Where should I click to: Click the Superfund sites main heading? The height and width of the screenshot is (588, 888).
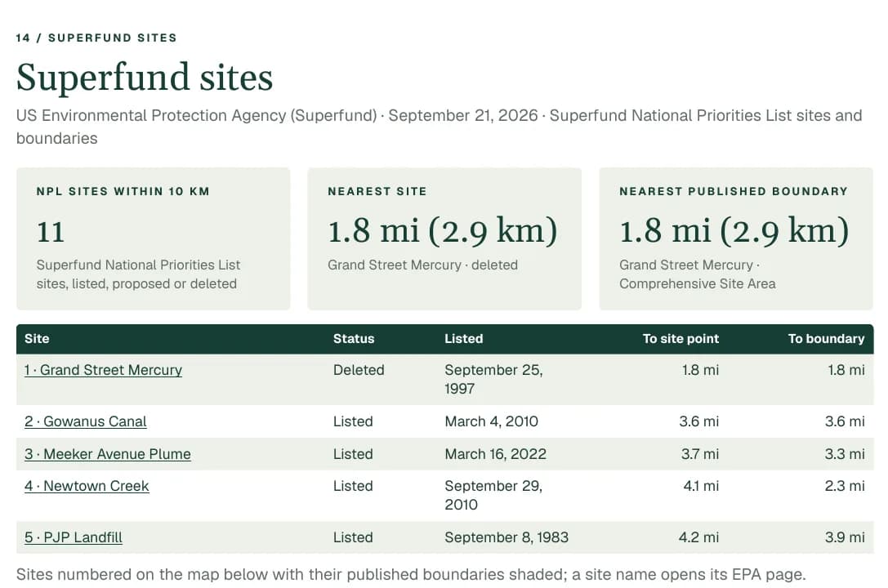click(145, 78)
